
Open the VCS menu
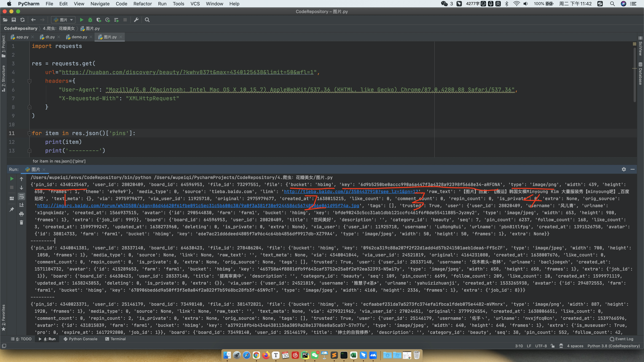click(x=195, y=4)
